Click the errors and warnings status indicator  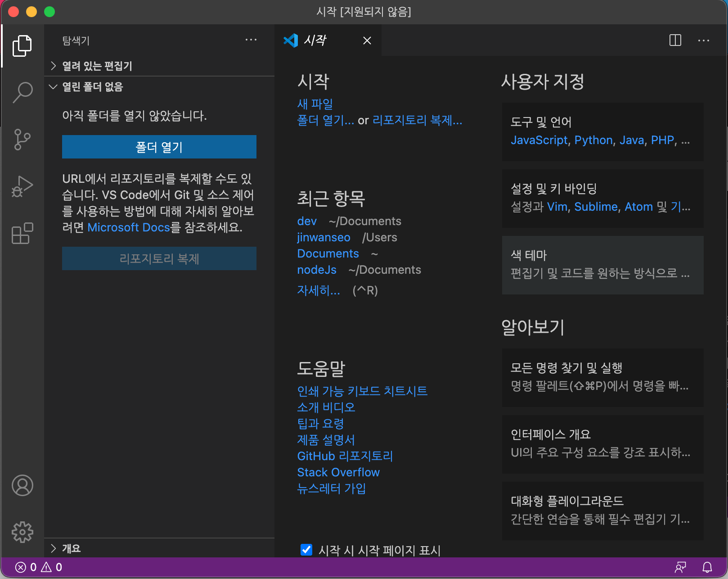(x=39, y=567)
